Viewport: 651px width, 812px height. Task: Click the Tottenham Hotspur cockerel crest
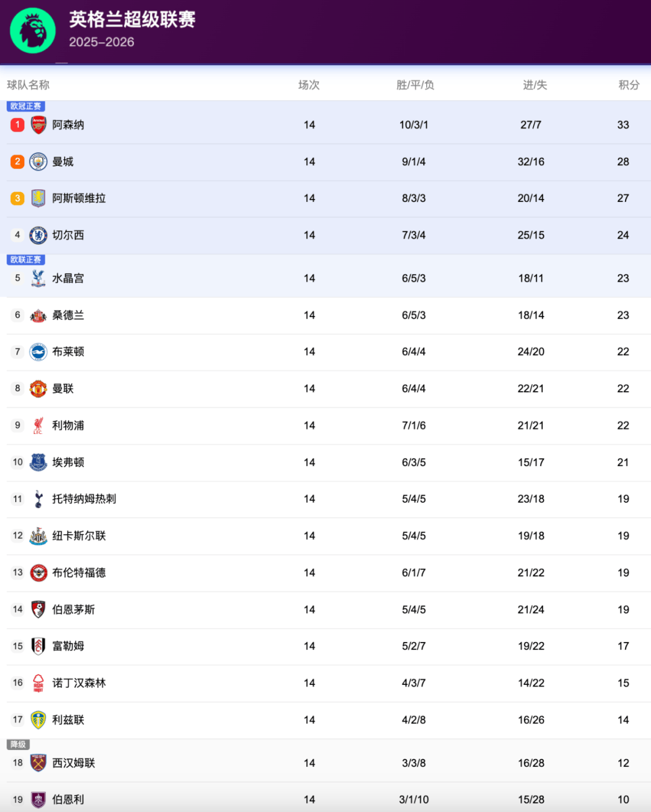coord(39,499)
